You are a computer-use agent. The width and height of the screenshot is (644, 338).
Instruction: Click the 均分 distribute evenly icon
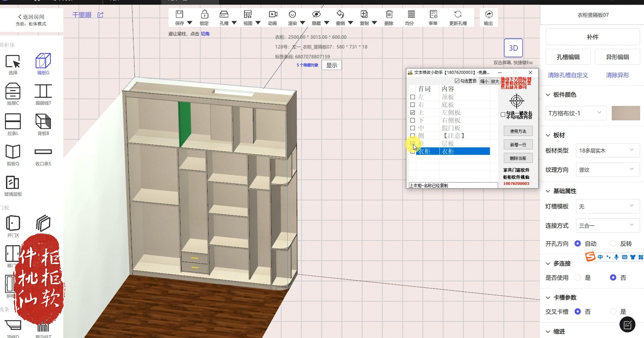pyautogui.click(x=411, y=15)
